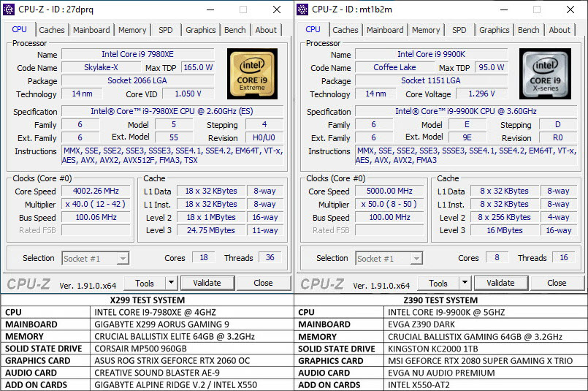Click Multiplier value x 50.0 (8 - 50)
The image size is (588, 391).
click(389, 204)
